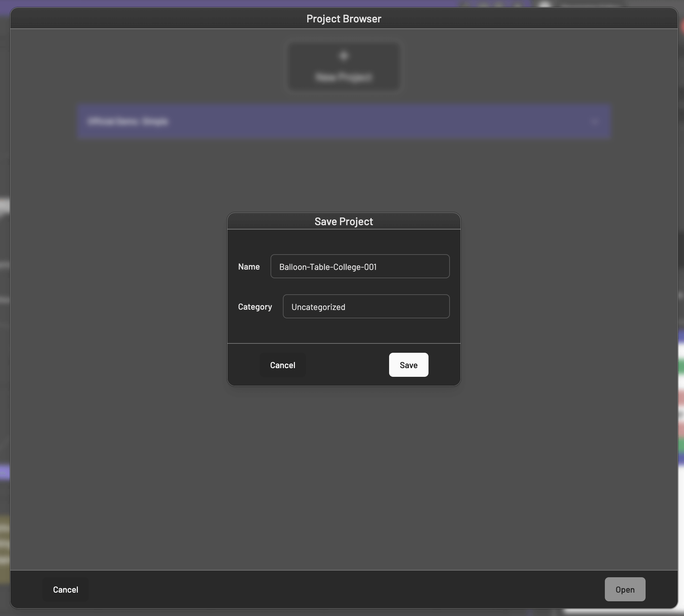Click the Balloon-Table-College-001 text
This screenshot has height=616, width=684.
point(328,267)
